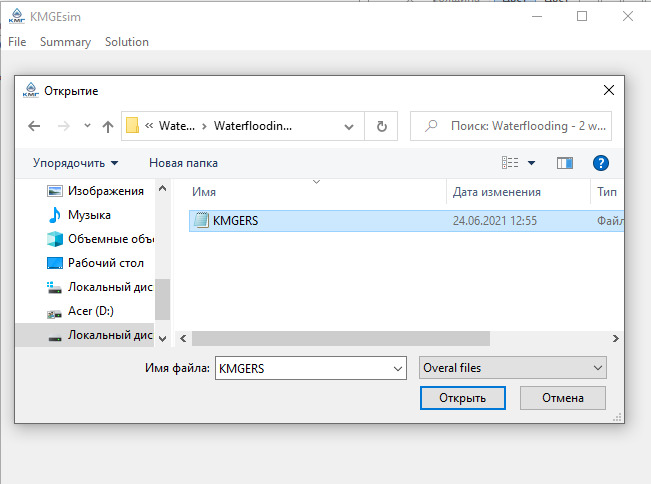Image resolution: width=651 pixels, height=484 pixels.
Task: Toggle the preview pane icon
Action: click(x=564, y=163)
